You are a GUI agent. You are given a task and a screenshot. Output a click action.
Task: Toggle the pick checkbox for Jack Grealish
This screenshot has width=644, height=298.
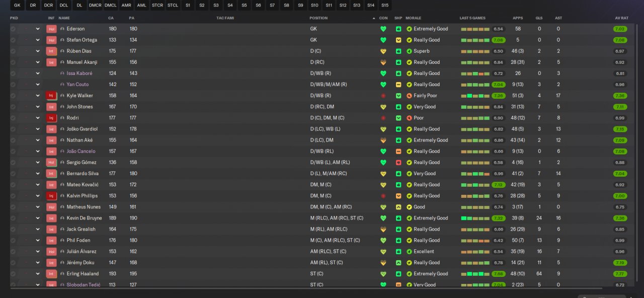pyautogui.click(x=13, y=229)
